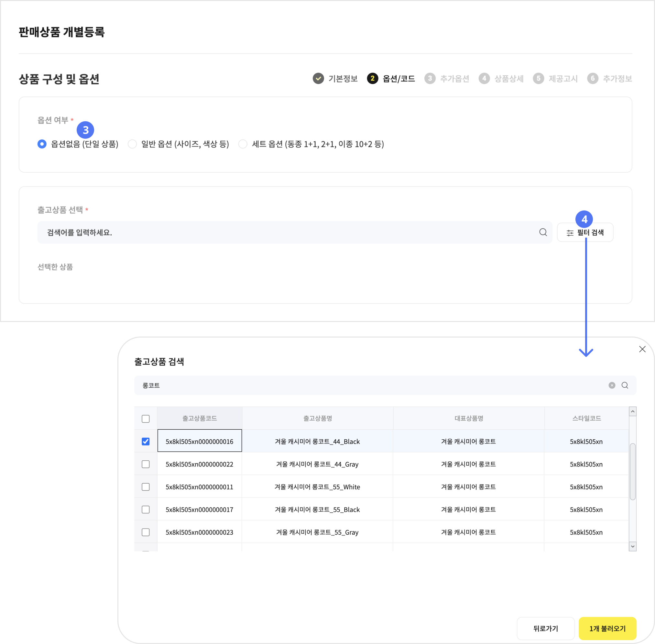Screen dimensions: 655x644
Task: Click the completed 기본정보 checkmark step icon
Action: [318, 79]
